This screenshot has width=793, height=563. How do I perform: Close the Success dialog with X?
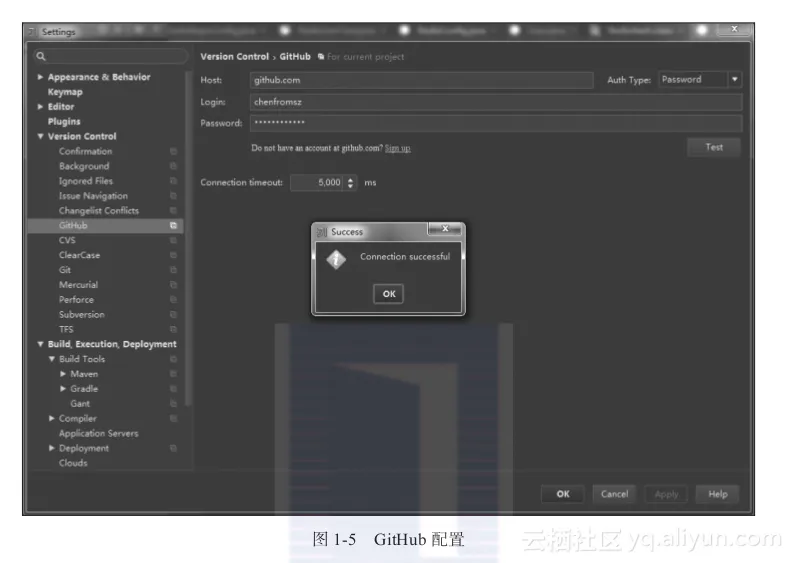coord(445,229)
